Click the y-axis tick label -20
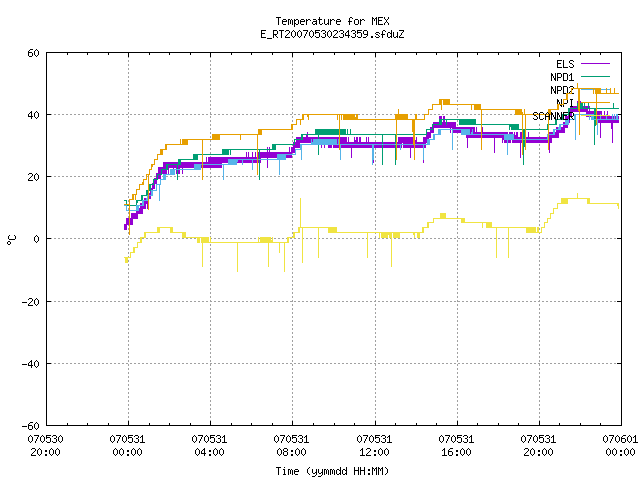This screenshot has width=640, height=480. coord(31,302)
